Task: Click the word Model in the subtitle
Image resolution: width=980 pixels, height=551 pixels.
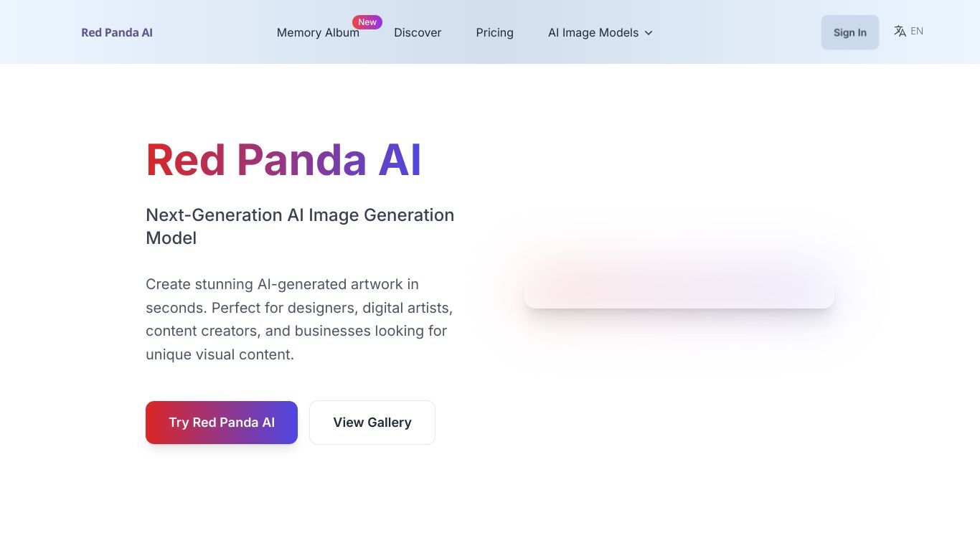Action: 171,238
